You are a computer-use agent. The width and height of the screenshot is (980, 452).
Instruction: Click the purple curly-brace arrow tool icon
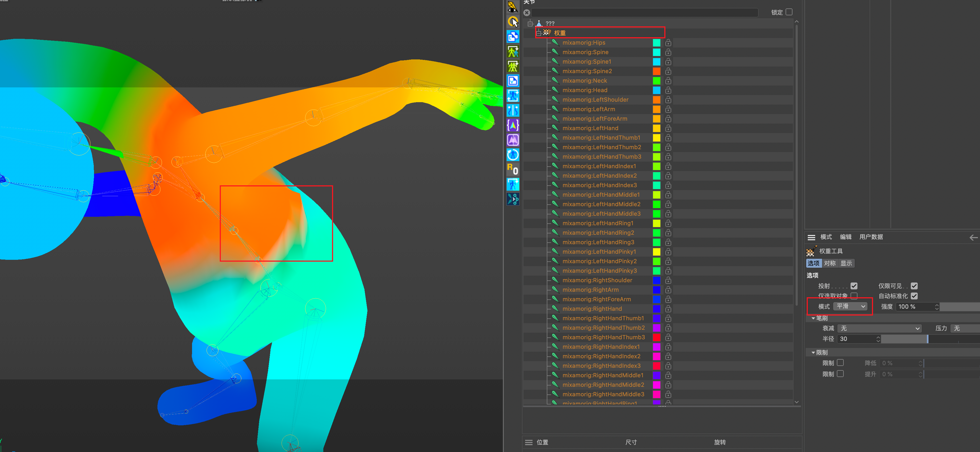pyautogui.click(x=512, y=125)
